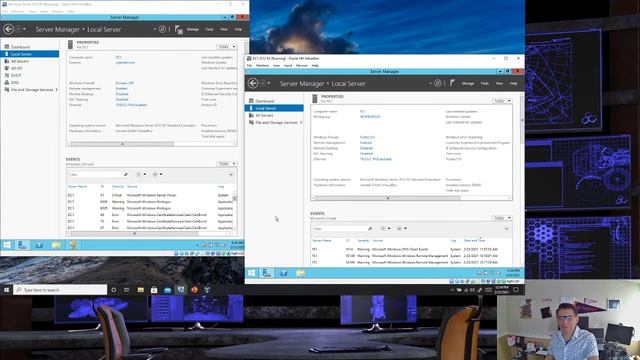The width and height of the screenshot is (640, 360).
Task: Expand File and Storage Services in DC1
Action: [x=56, y=89]
